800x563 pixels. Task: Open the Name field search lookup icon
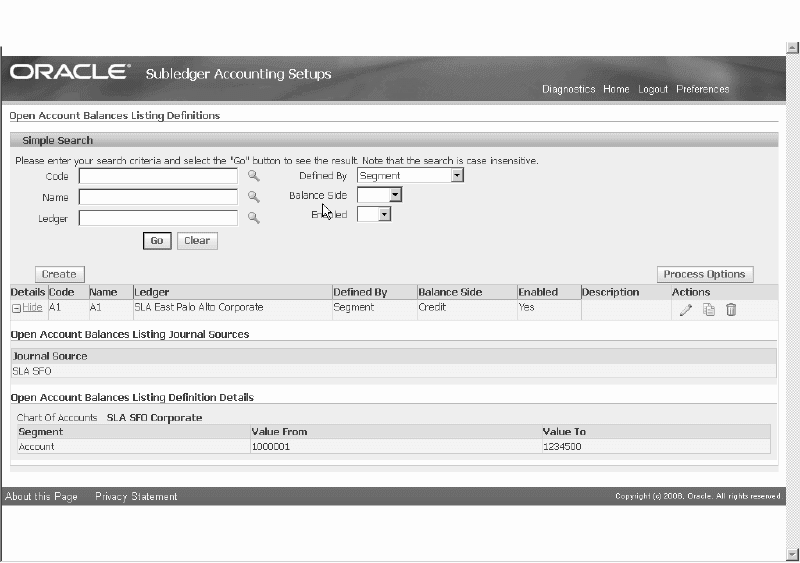coord(254,197)
